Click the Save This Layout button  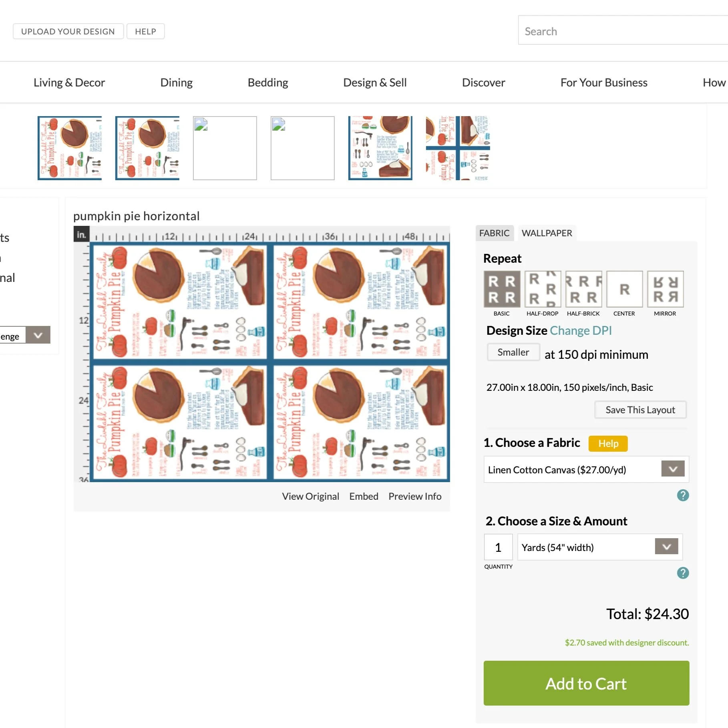640,410
